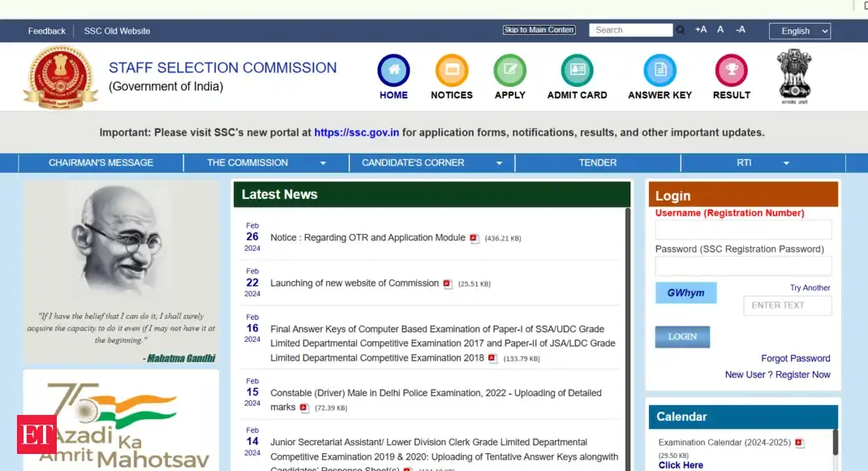Viewport: 868px width, 471px height.
Task: Open PDF icon for OTR notice
Action: tap(475, 239)
